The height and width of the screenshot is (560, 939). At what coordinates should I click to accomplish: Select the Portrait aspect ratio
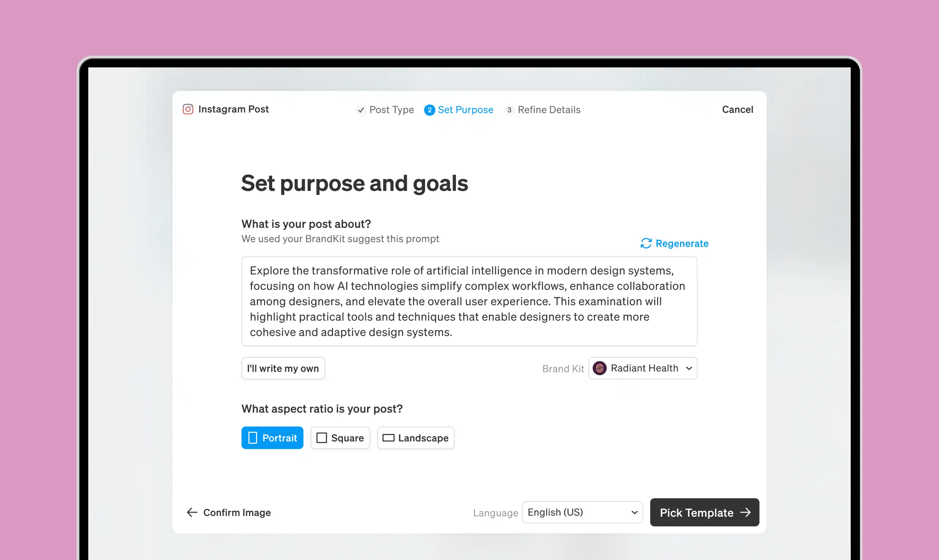tap(272, 438)
